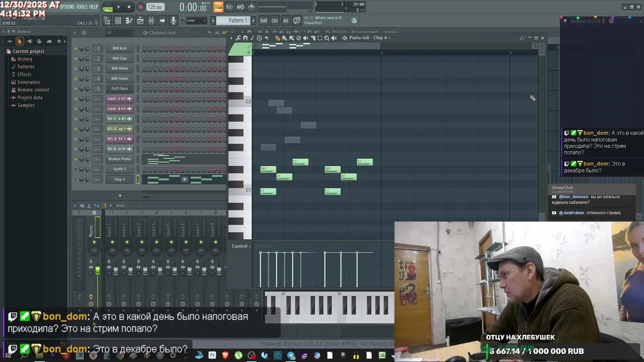The height and width of the screenshot is (362, 644).
Task: Click the tempo 120.000 field
Action: click(155, 7)
